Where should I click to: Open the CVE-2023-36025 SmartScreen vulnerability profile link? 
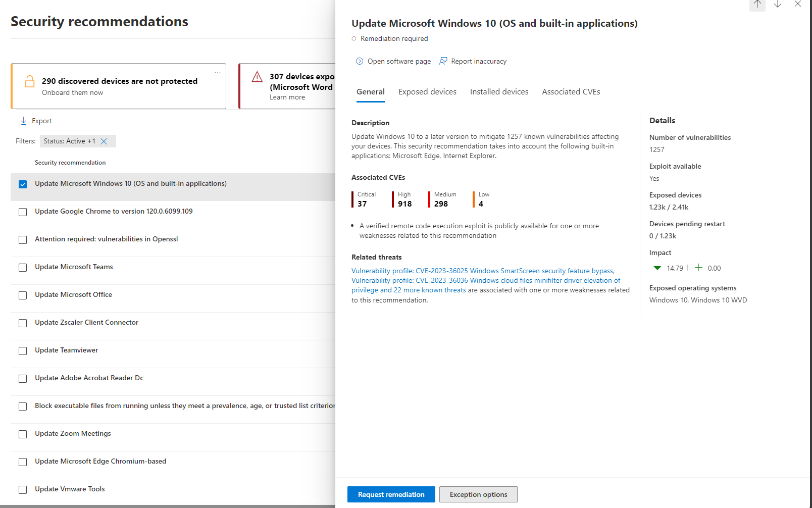tap(483, 271)
